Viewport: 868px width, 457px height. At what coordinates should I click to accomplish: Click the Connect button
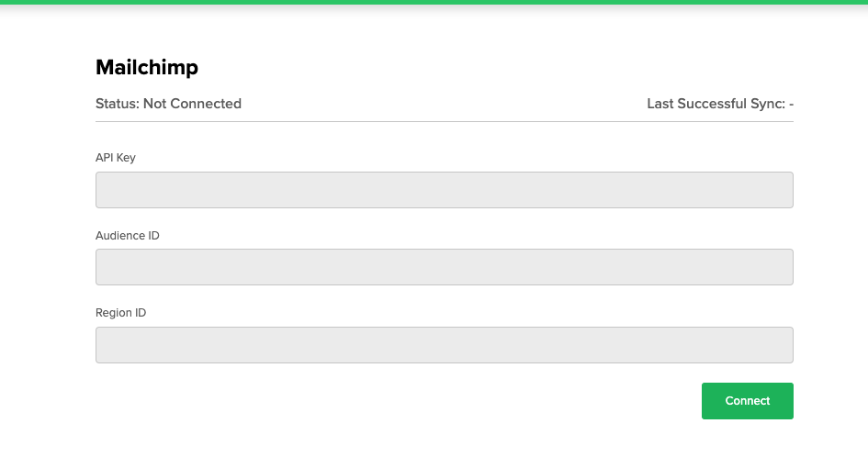coord(747,401)
